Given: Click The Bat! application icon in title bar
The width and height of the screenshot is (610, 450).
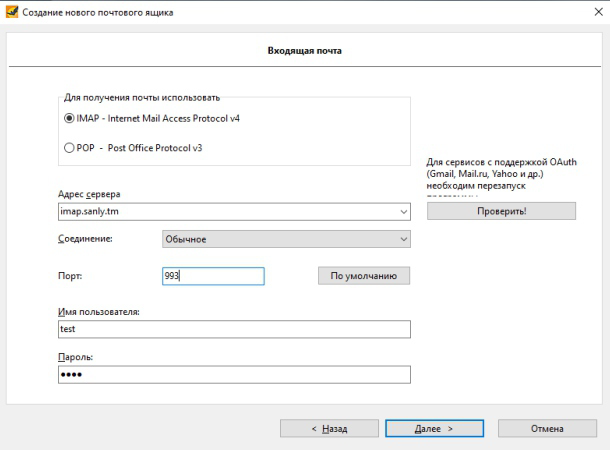Looking at the screenshot, I should click(x=12, y=12).
